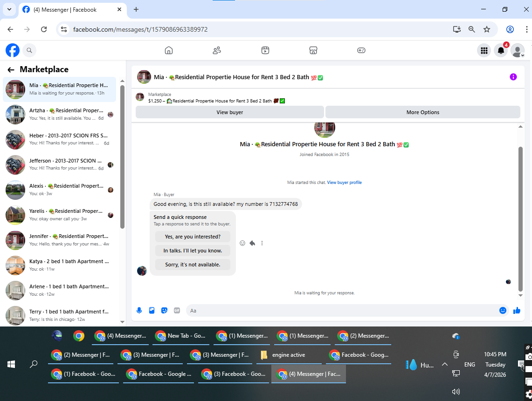Reload the page with browser refresh
The image size is (532, 401).
pos(44,29)
